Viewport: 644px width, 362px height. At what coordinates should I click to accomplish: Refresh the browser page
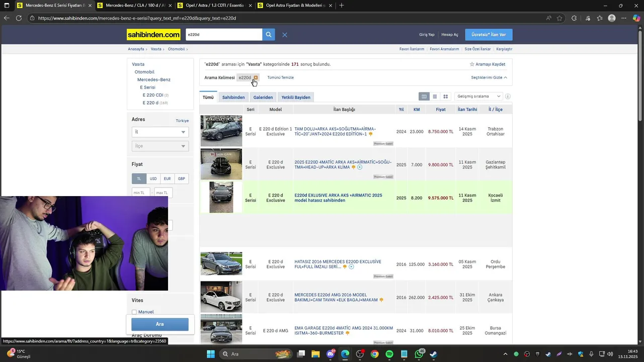pos(19,18)
